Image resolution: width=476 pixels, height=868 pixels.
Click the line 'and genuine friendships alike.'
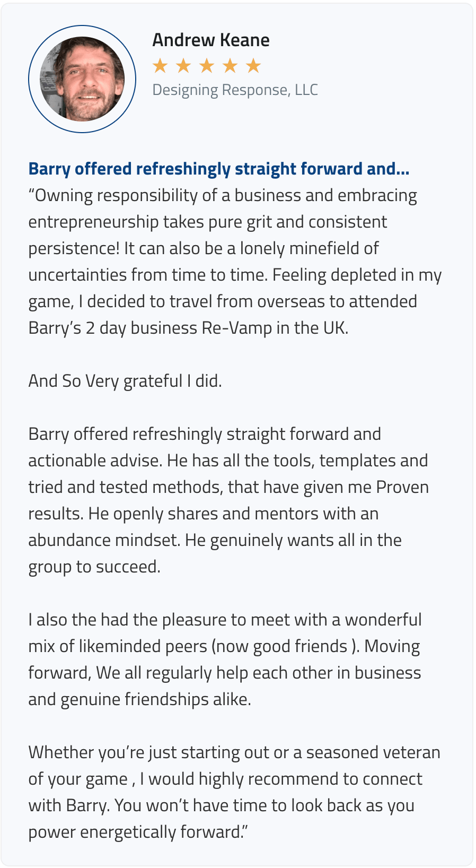139,699
